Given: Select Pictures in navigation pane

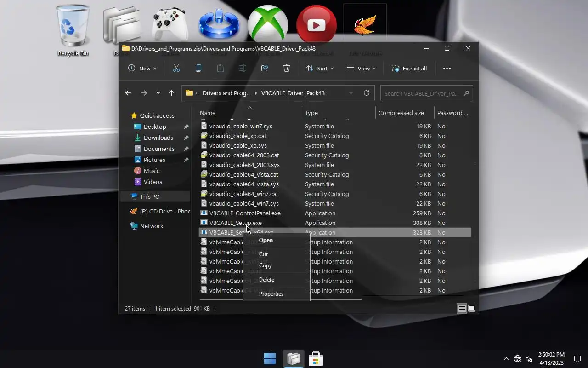Looking at the screenshot, I should point(154,160).
